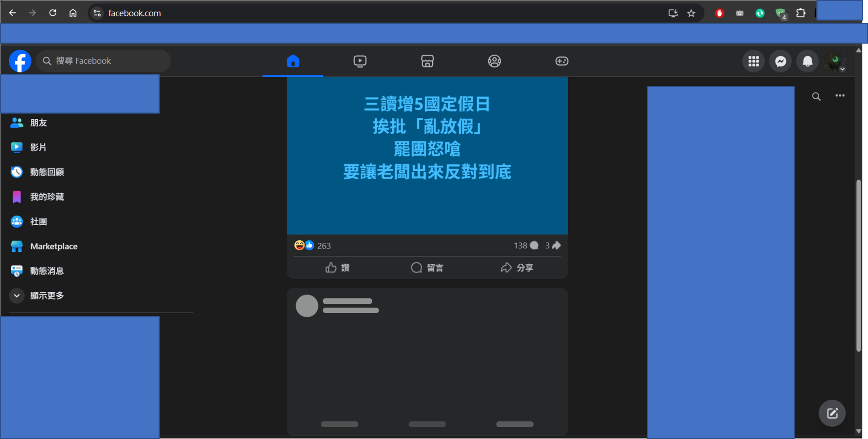This screenshot has height=439, width=868.
Task: Open the notifications bell
Action: (x=807, y=61)
